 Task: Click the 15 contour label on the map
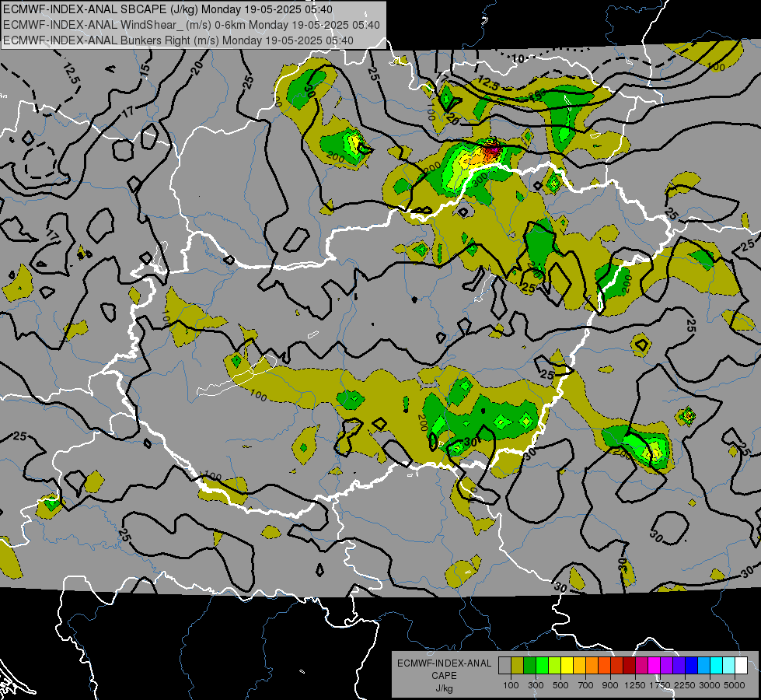(145, 69)
